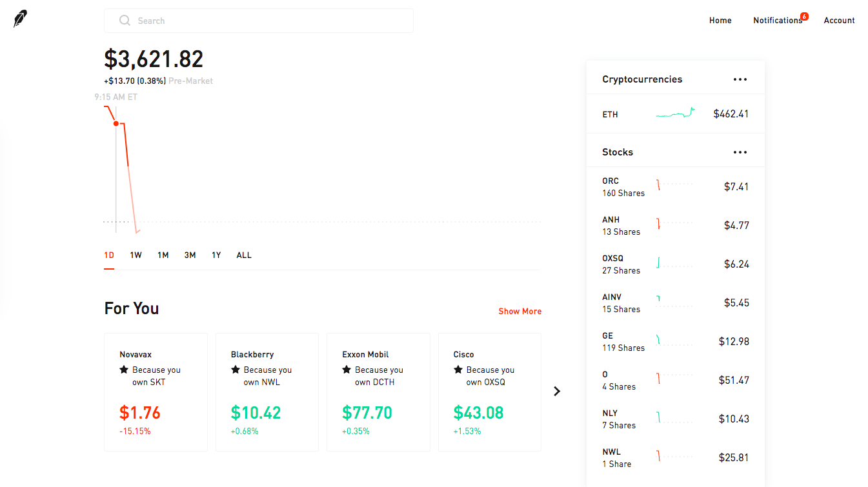Click the Stocks section heading
Screen dimensions: 868x487
pyautogui.click(x=618, y=152)
